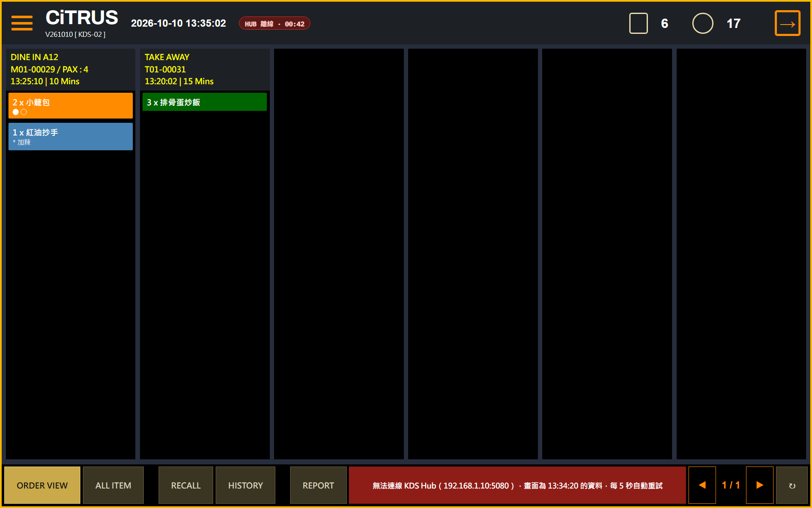Go to the previous page arrow
Image resolution: width=812 pixels, height=508 pixels.
(702, 485)
